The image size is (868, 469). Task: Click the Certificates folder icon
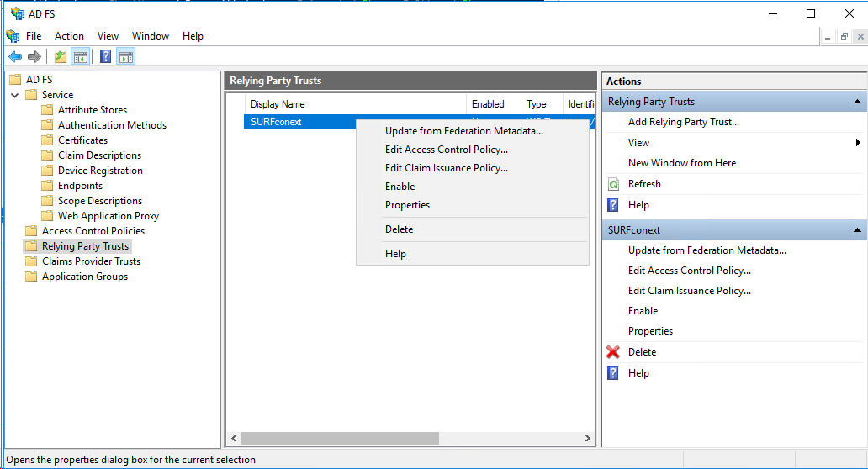[48, 140]
